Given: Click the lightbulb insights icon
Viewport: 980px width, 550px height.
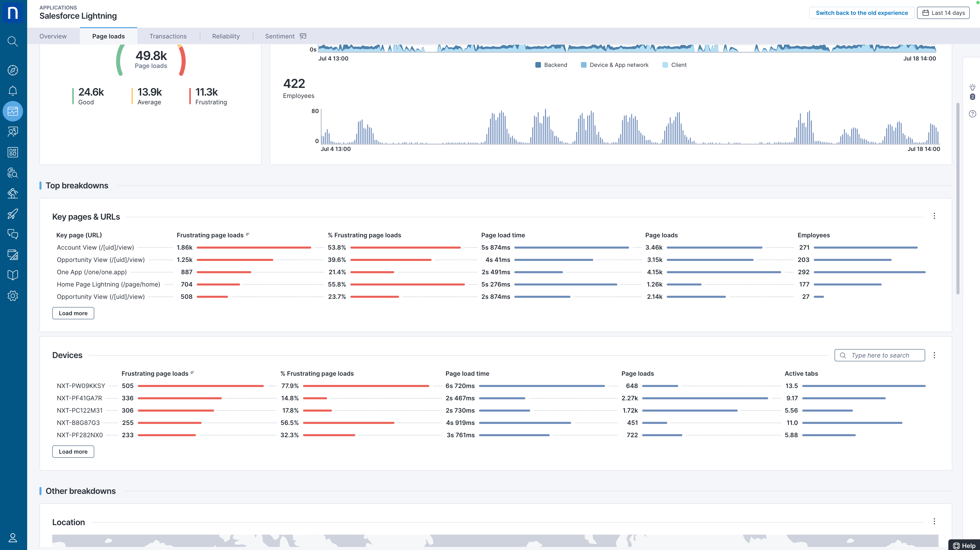Looking at the screenshot, I should point(972,88).
